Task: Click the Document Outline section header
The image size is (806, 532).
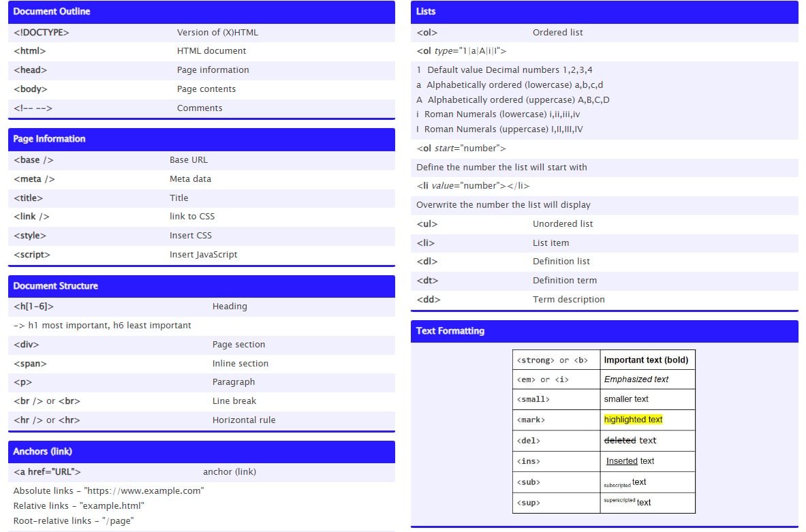Action: click(202, 12)
